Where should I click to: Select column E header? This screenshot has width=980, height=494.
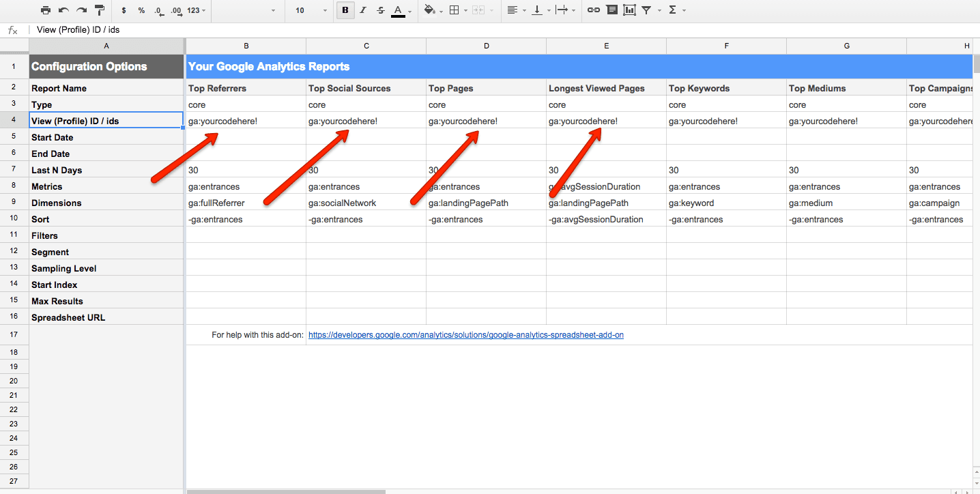point(606,46)
